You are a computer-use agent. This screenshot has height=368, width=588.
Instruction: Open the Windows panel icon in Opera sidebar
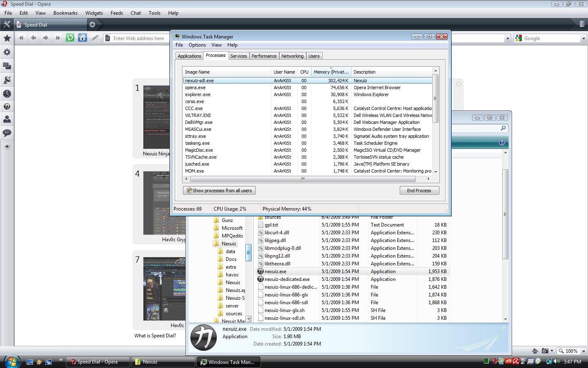point(7,66)
